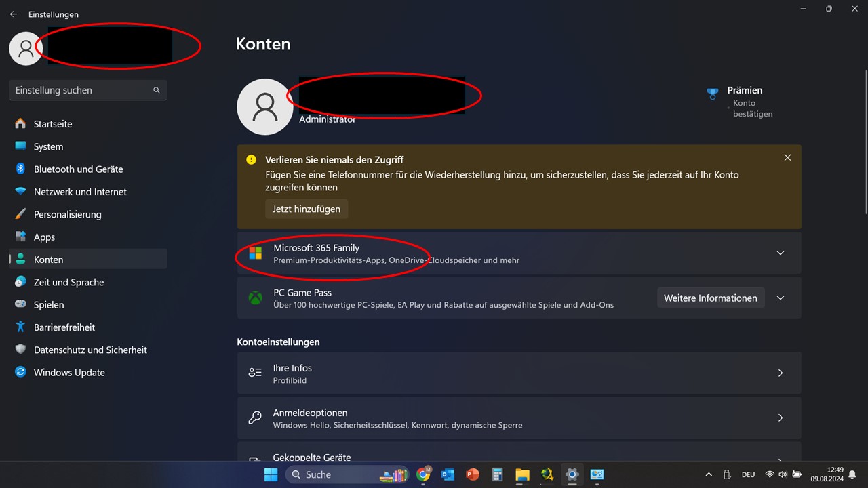Viewport: 868px width, 488px height.
Task: Click the Microsoft 365 Family logo
Action: (254, 253)
